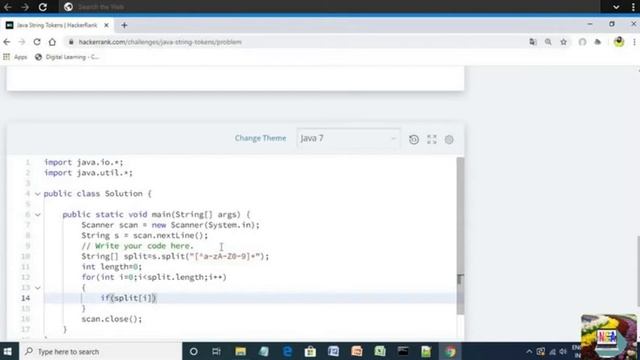Click Chrome's forward arrow beside the address bar
Viewport: 640px width, 360px height.
(x=22, y=42)
